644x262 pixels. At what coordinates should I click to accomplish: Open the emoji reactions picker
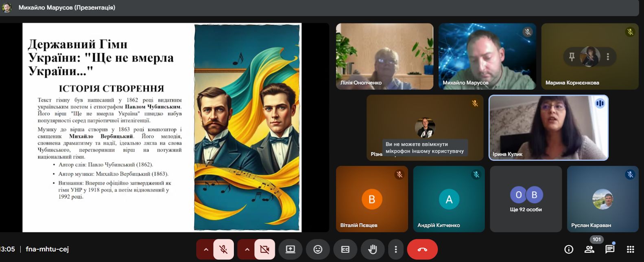tap(318, 249)
